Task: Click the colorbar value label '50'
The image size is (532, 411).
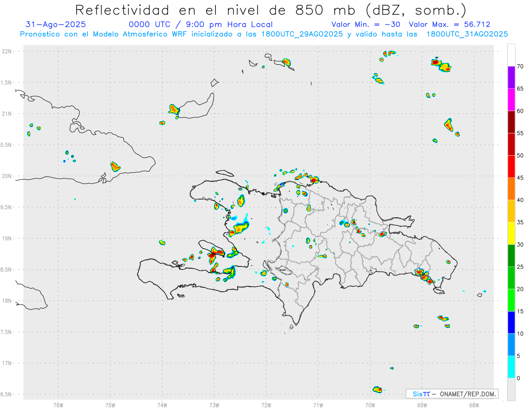Action: click(520, 156)
